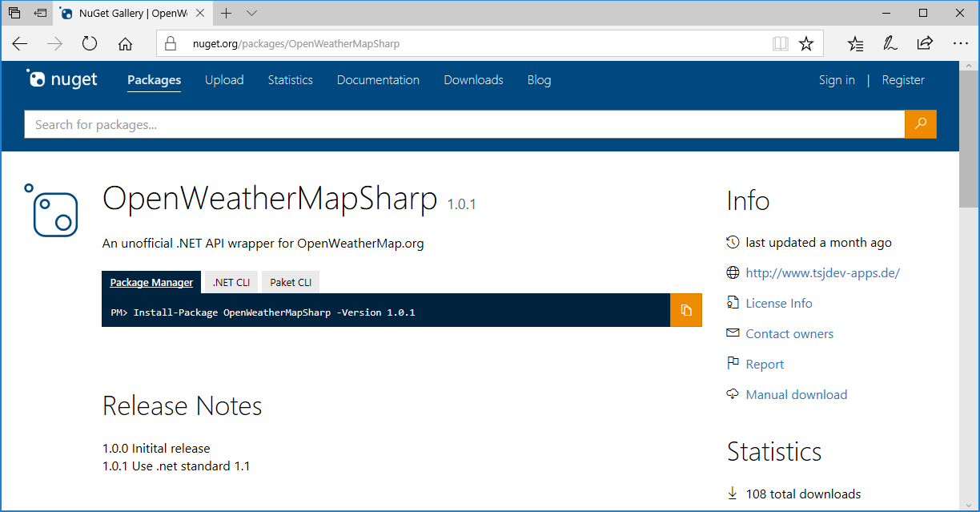This screenshot has height=512, width=980.
Task: Click the orange search magnifier button
Action: point(920,124)
